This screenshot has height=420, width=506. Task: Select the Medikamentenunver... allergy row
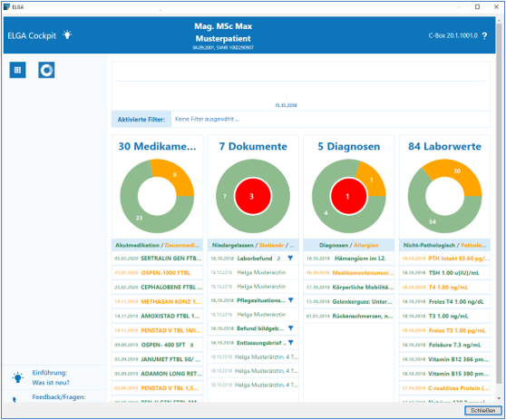[x=349, y=273]
